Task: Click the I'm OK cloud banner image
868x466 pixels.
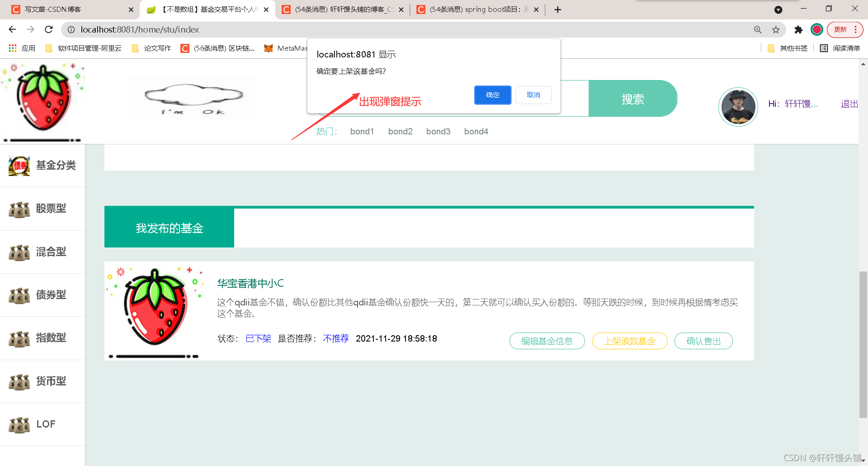Action: pyautogui.click(x=193, y=98)
